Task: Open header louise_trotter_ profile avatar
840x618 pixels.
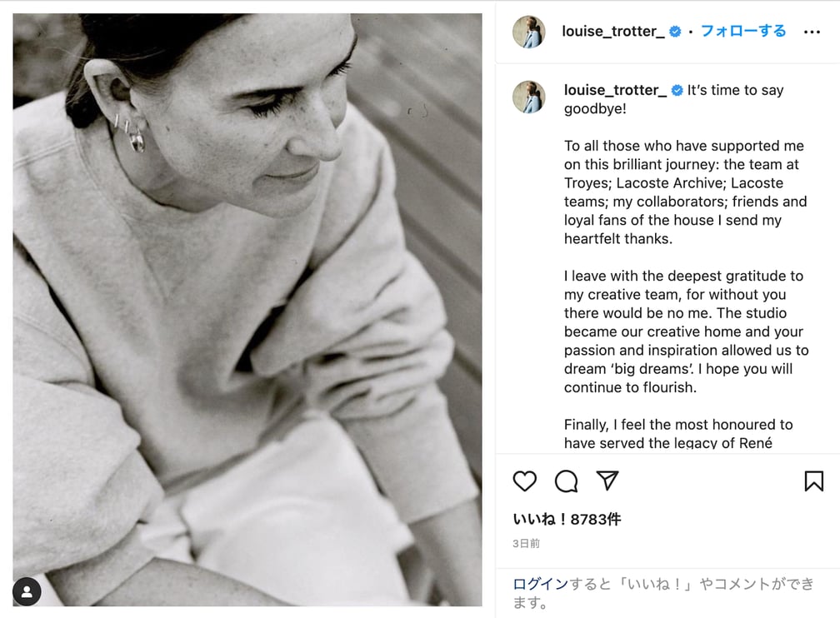Action: 528,32
